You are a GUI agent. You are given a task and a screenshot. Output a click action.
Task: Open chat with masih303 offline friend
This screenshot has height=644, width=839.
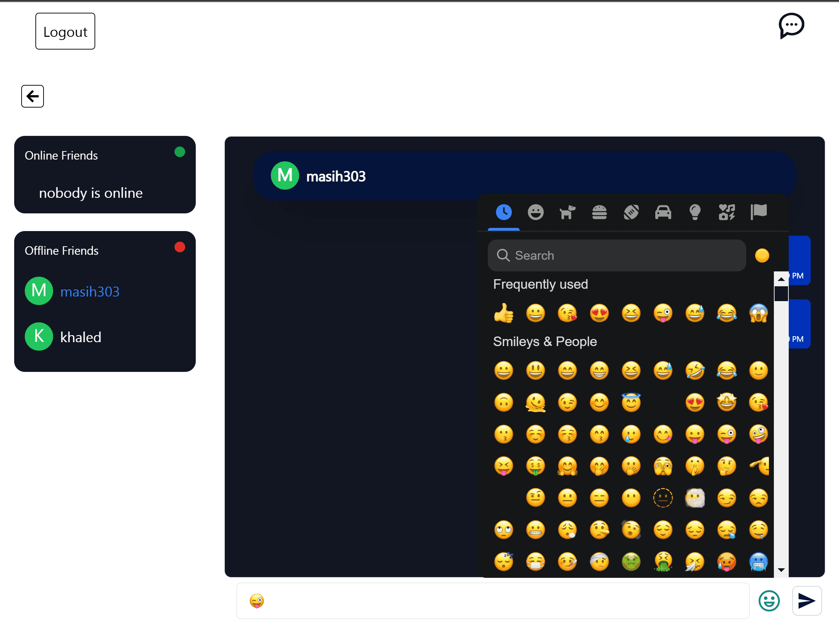[x=90, y=291]
